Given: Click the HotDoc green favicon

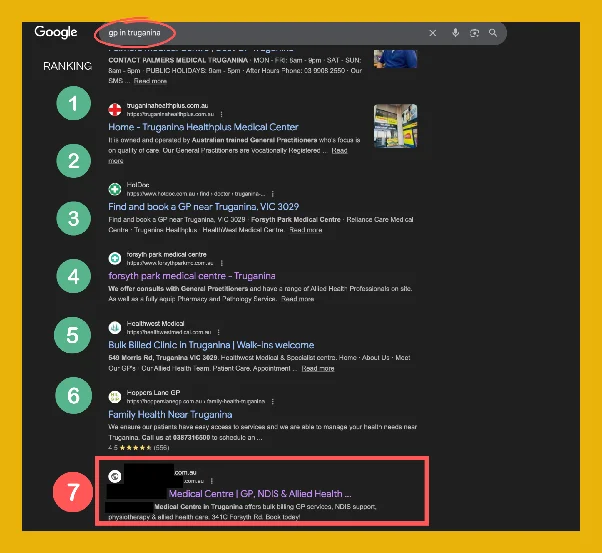Looking at the screenshot, I should point(115,189).
